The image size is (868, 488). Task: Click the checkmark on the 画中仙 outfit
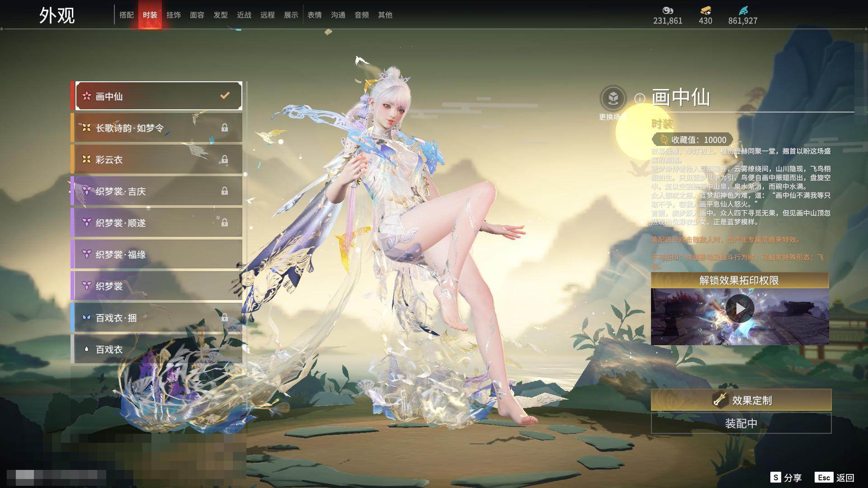click(225, 95)
